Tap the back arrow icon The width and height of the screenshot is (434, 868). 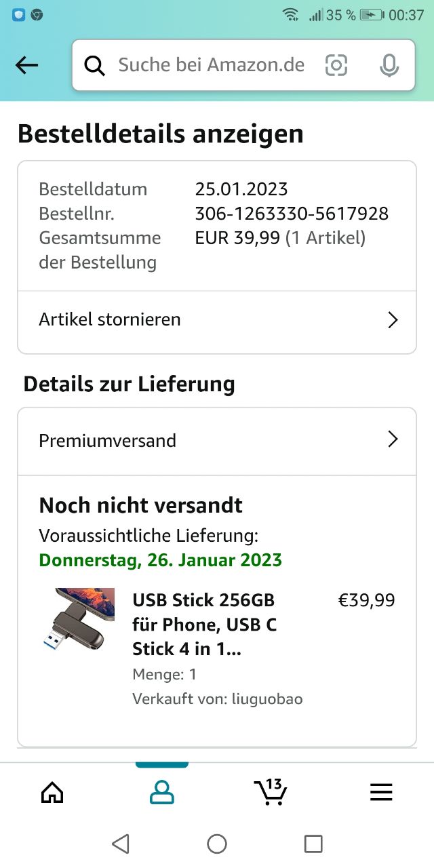click(26, 65)
